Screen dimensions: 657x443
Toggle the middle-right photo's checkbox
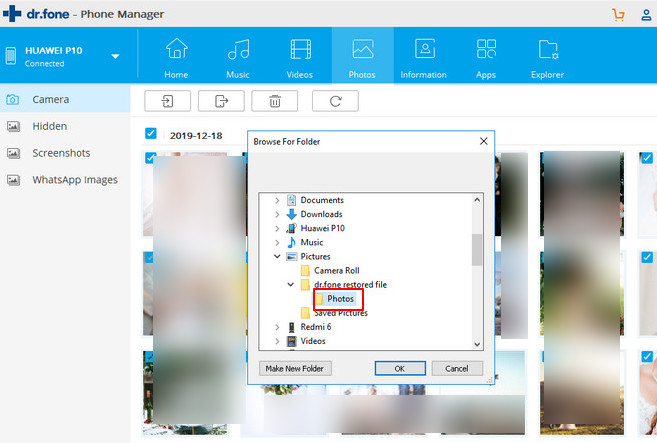[x=647, y=257]
